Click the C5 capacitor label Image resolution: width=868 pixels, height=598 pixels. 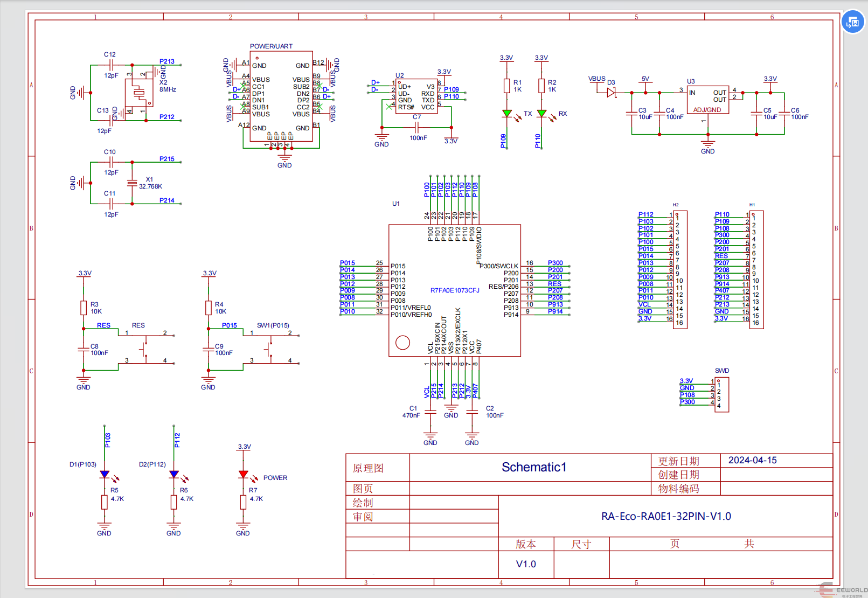(767, 110)
